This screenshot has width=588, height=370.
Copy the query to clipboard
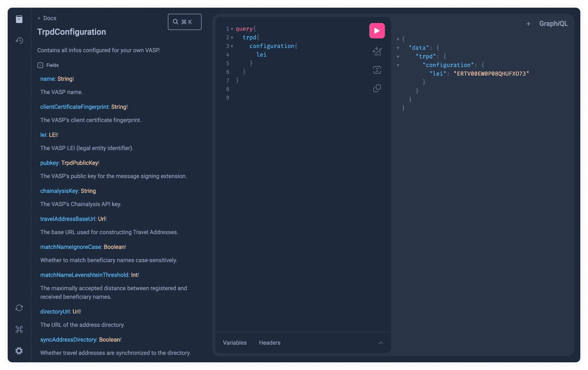(x=377, y=88)
